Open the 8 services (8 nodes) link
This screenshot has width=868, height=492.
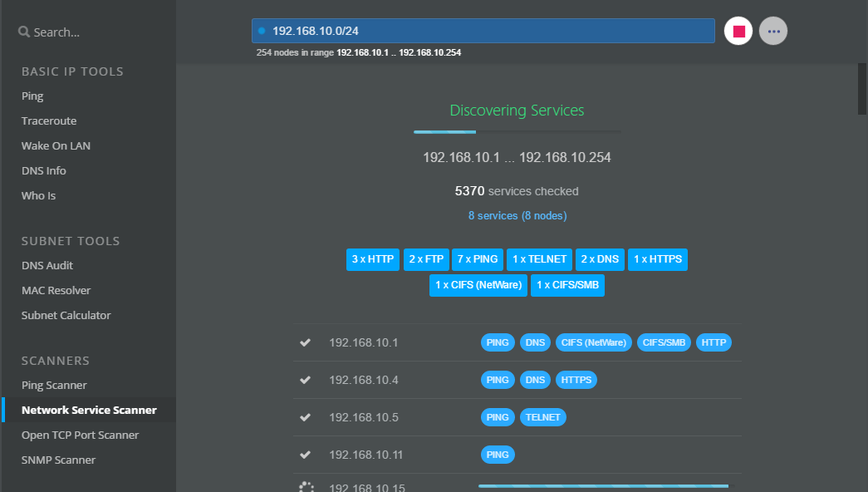point(517,215)
